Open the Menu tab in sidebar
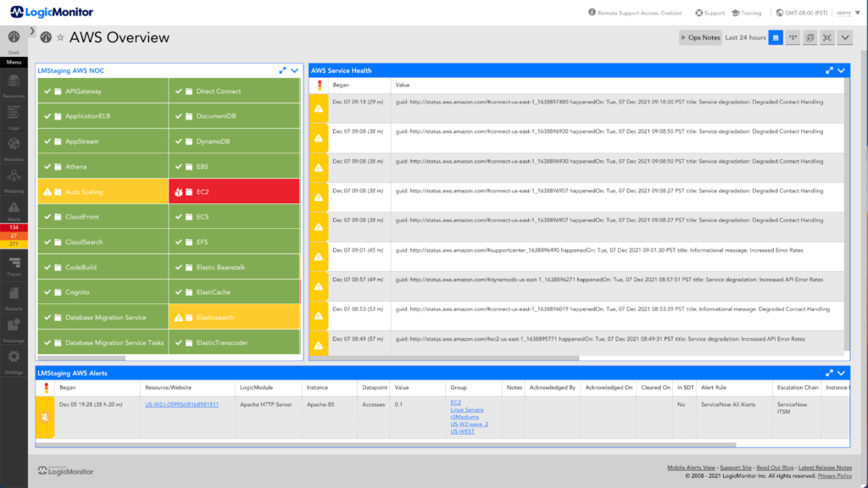The image size is (868, 488). 14,62
